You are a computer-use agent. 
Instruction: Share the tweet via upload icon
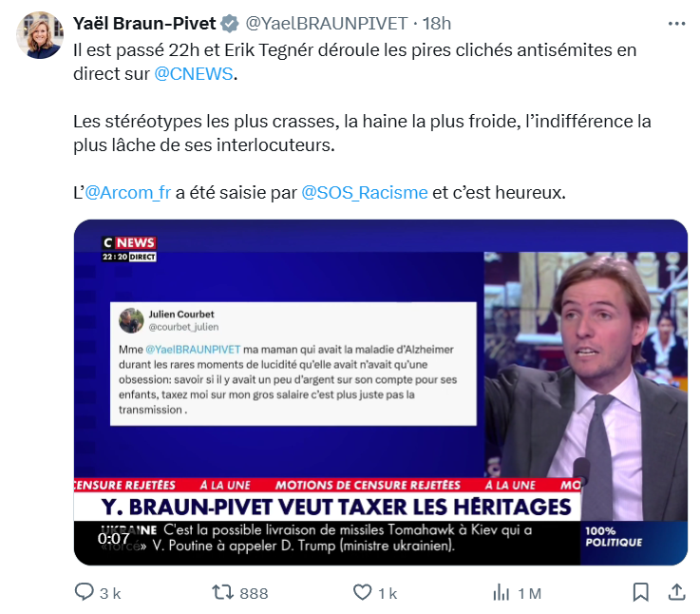677,592
